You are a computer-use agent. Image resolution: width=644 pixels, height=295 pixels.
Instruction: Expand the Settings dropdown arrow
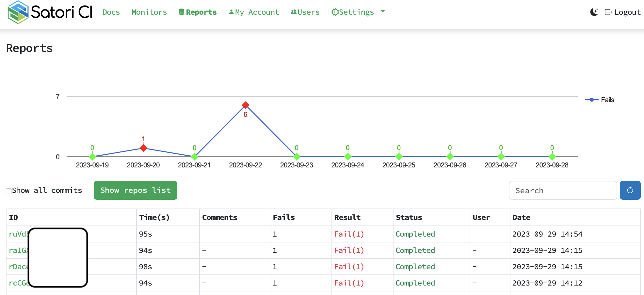(x=383, y=12)
